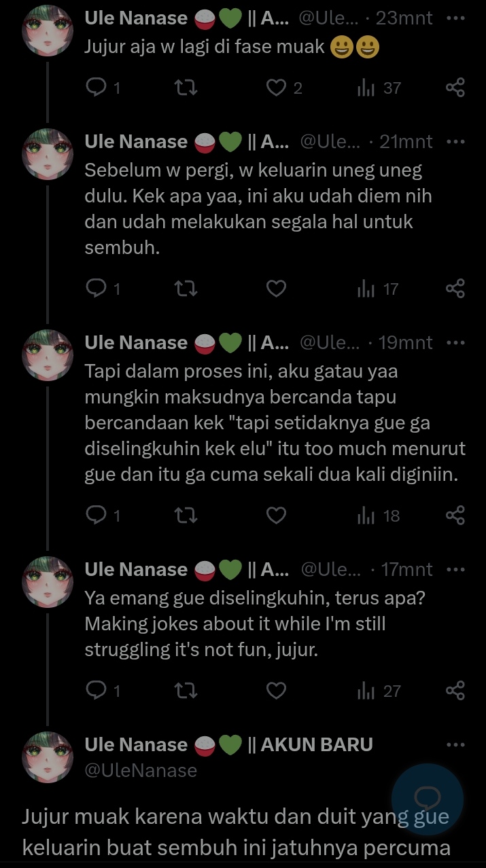The image size is (486, 868).
Task: Open more options on the 19mnt tweet
Action: pos(455,343)
